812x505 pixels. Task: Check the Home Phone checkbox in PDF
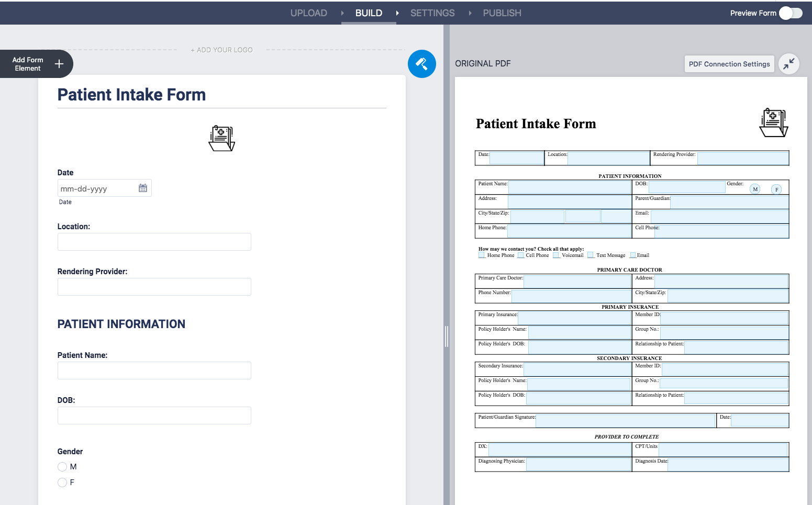pyautogui.click(x=482, y=255)
